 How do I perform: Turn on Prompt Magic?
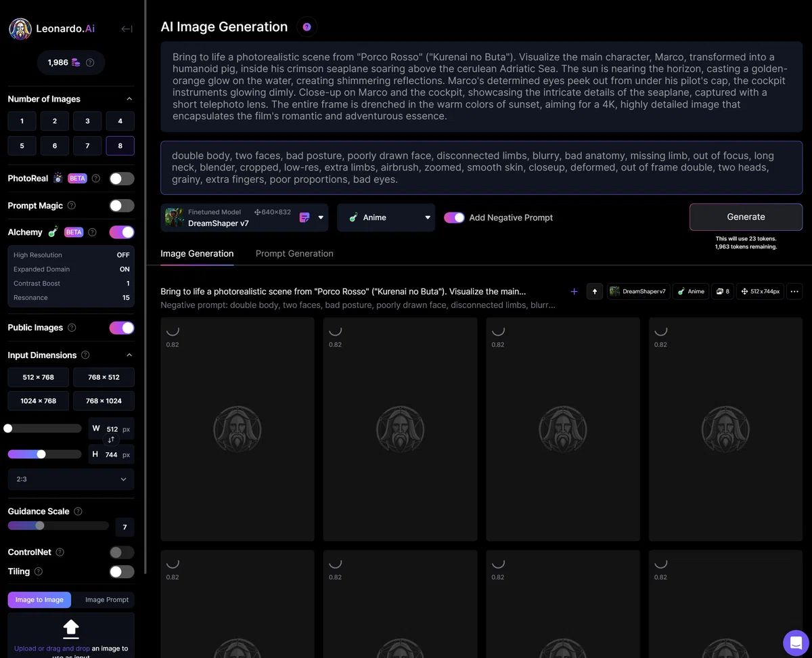coord(122,206)
